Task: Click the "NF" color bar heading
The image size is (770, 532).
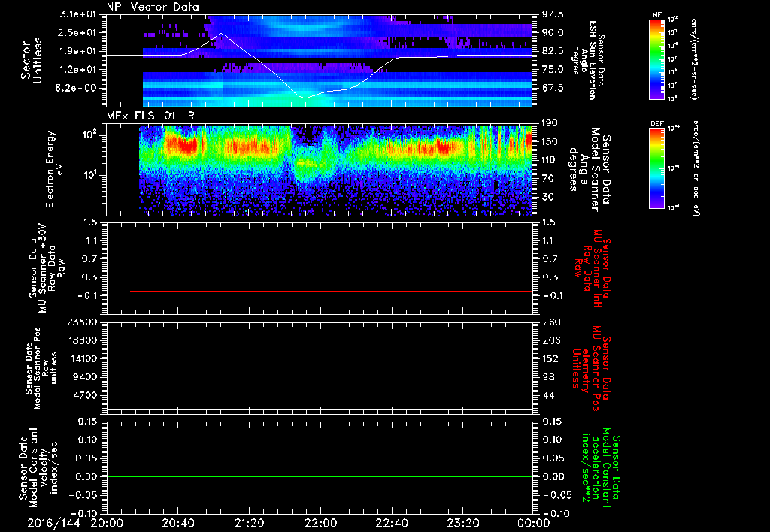Action: 656,15
